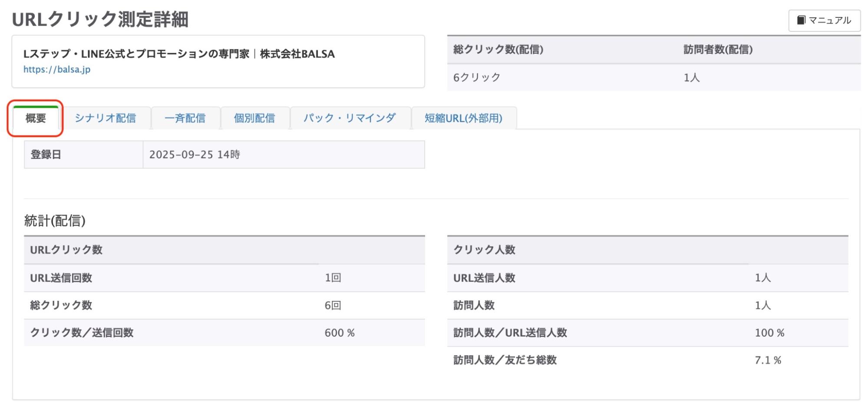Select the パック・リマインダ tab
868x410 pixels.
(x=350, y=118)
